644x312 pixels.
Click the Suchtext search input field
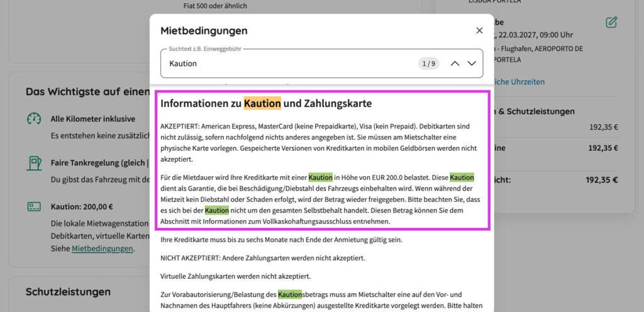pos(321,64)
